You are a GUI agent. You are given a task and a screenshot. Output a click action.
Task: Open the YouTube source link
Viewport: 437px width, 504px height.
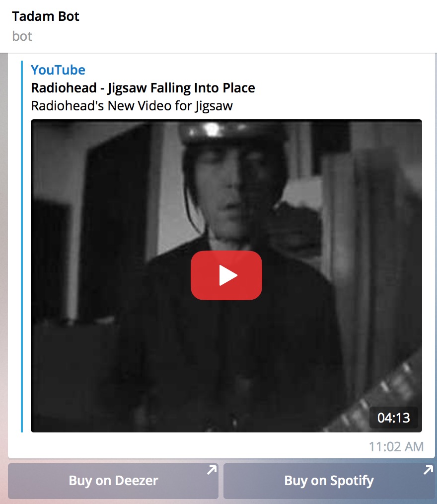tap(58, 70)
